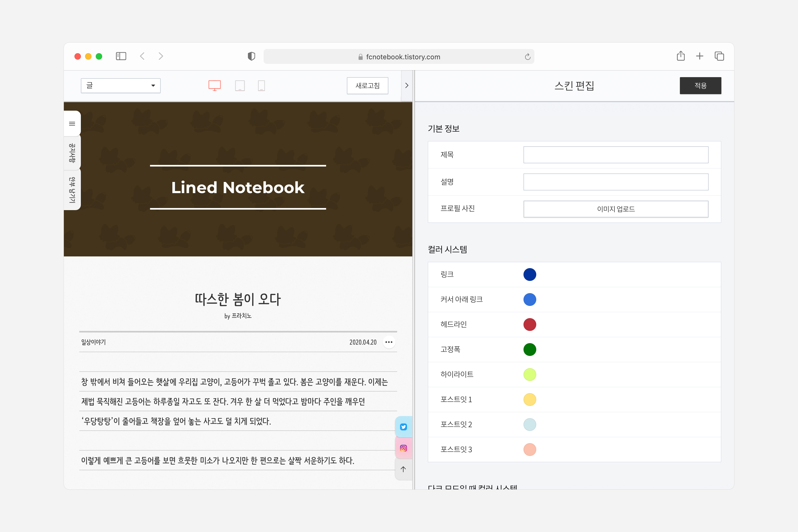Open the blog hamburger menu icon
Image resolution: width=798 pixels, height=532 pixels.
tap(72, 123)
